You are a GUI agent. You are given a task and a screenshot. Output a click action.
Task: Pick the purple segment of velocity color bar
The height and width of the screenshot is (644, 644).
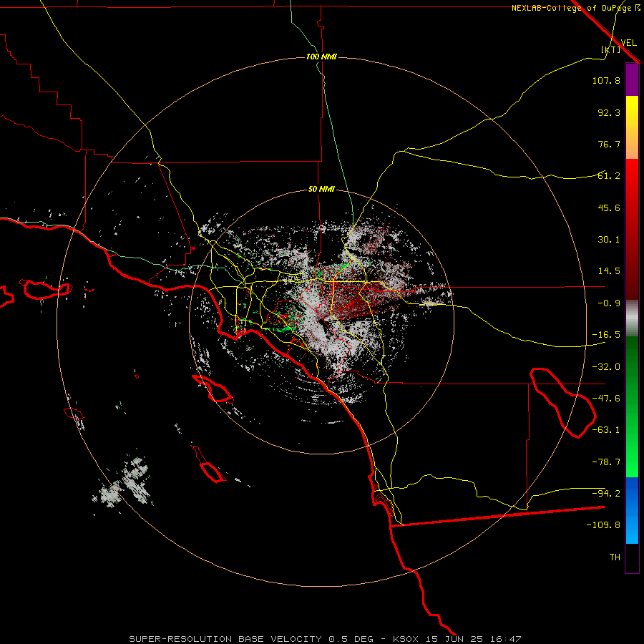(x=632, y=79)
